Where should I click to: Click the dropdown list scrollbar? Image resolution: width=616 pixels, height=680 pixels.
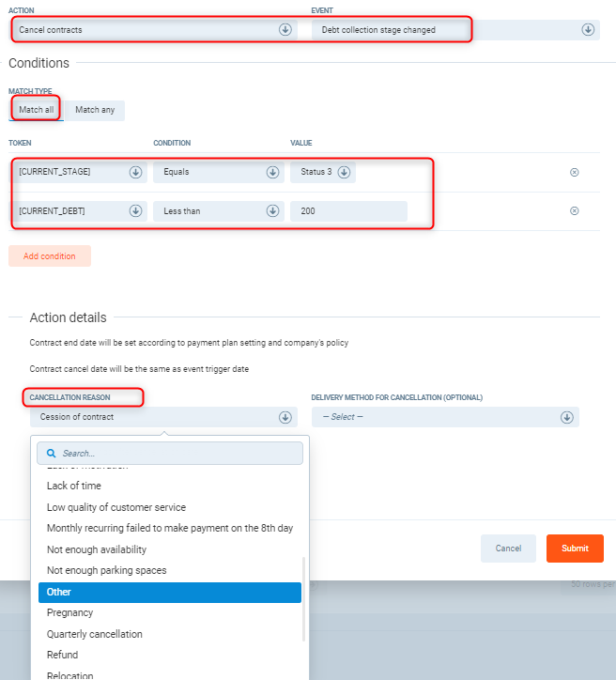tap(303, 598)
